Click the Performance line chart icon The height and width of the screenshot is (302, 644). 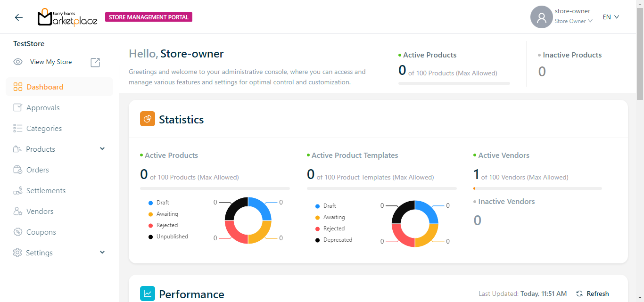pos(148,294)
